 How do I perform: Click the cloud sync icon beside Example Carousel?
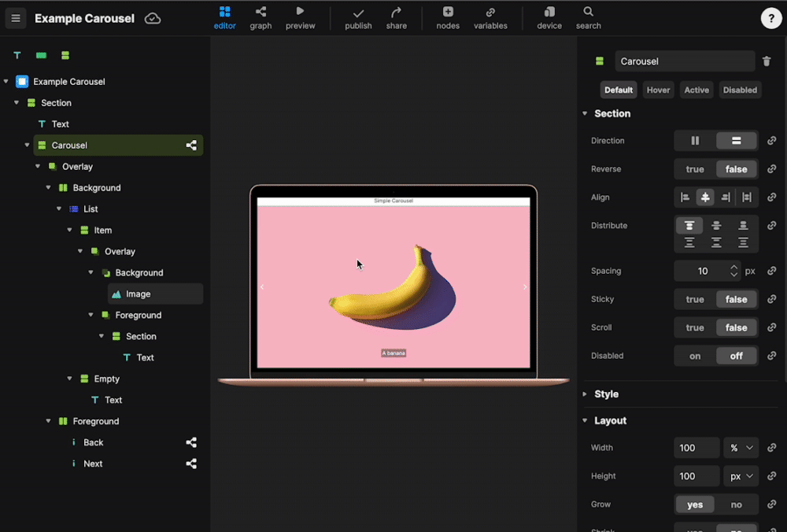click(x=152, y=17)
